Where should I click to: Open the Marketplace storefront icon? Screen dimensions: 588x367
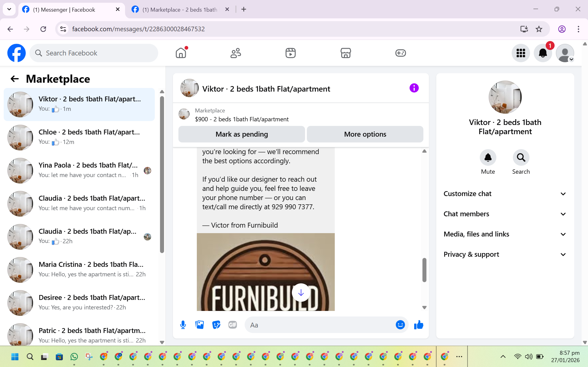click(346, 53)
